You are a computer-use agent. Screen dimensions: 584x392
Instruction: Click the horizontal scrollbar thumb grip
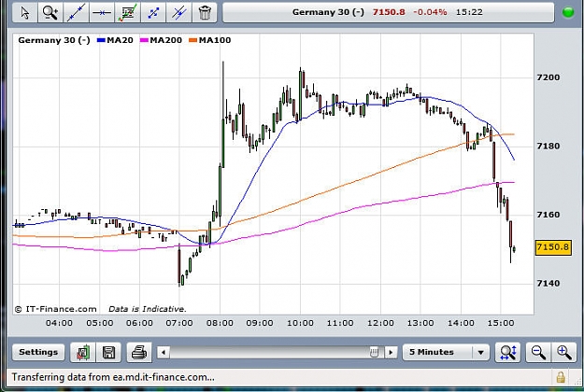click(375, 352)
